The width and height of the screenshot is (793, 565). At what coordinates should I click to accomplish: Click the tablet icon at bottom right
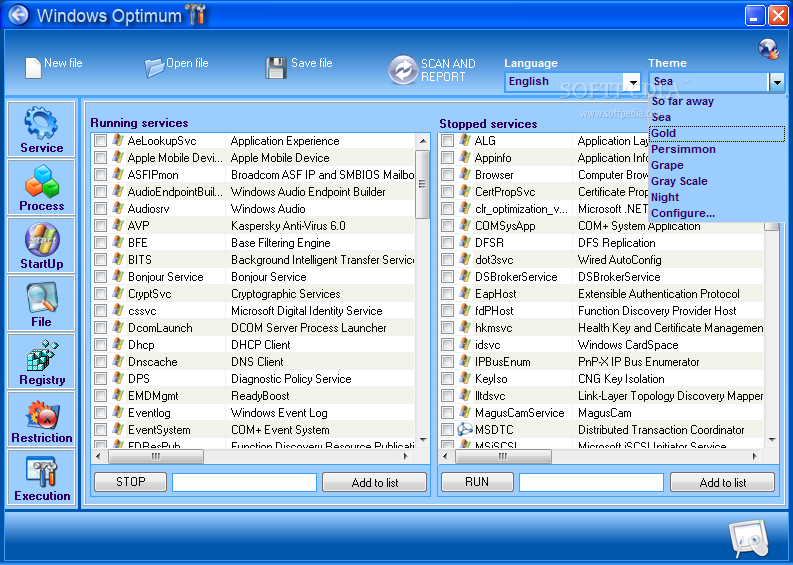tap(750, 540)
